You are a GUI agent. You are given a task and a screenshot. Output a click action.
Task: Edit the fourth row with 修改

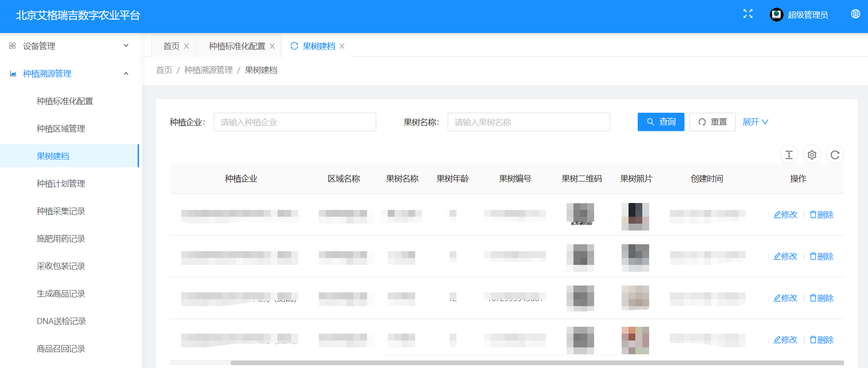tap(785, 340)
